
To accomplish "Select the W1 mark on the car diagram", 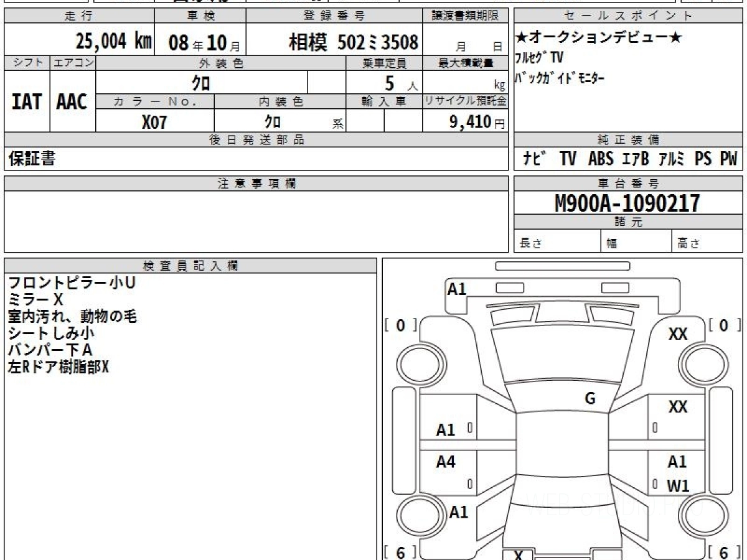I will tap(677, 486).
